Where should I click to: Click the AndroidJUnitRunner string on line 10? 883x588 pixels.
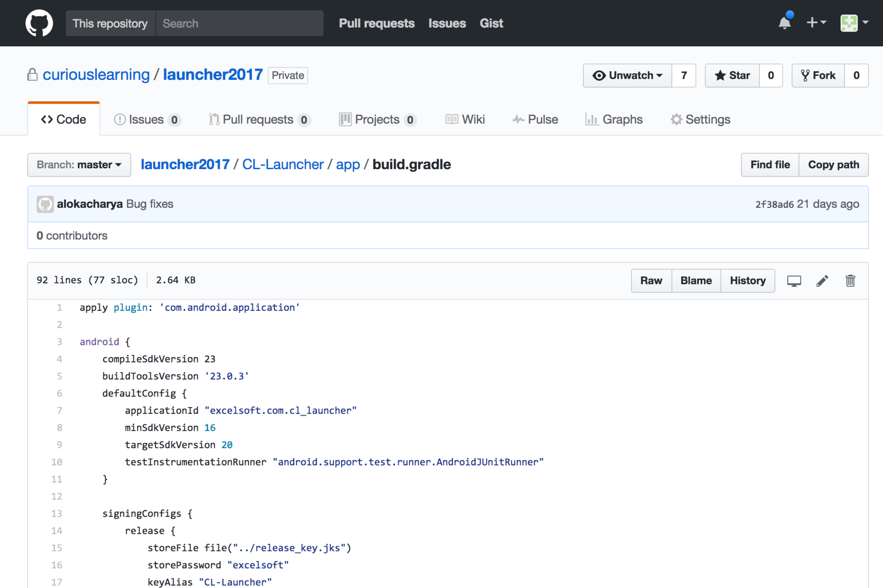pos(408,462)
